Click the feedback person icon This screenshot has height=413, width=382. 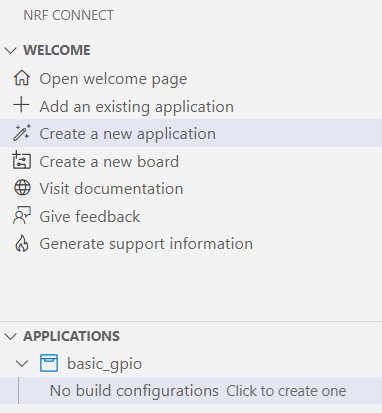pyautogui.click(x=22, y=215)
